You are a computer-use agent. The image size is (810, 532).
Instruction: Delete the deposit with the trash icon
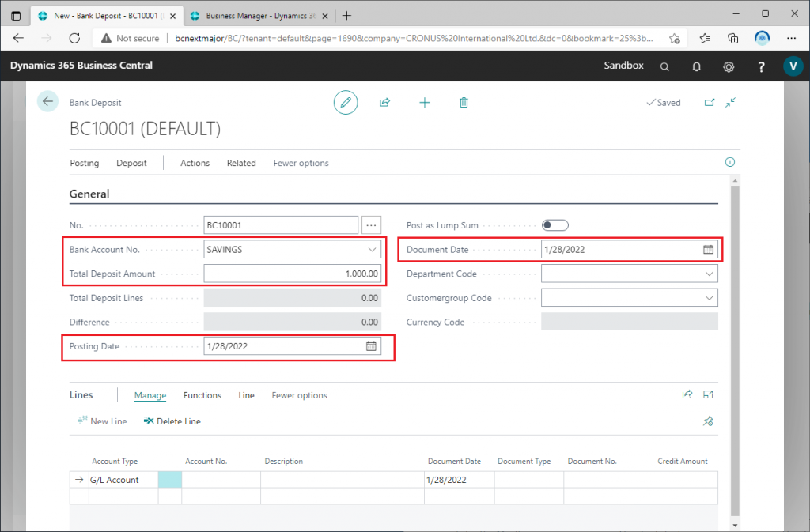click(464, 102)
